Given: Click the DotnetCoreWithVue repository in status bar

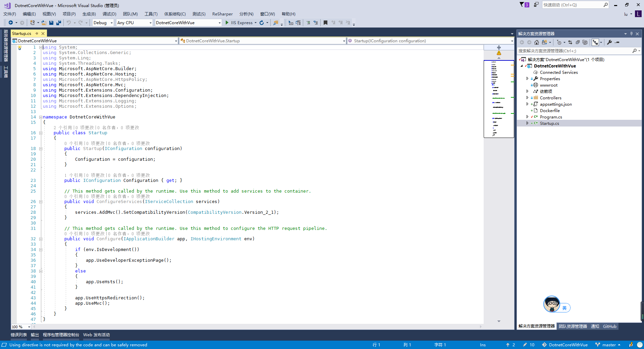Looking at the screenshot, I should [565, 345].
